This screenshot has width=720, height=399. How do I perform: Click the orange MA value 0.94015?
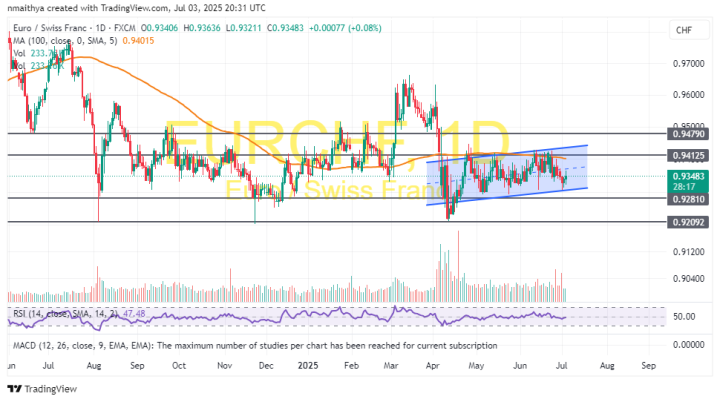138,41
